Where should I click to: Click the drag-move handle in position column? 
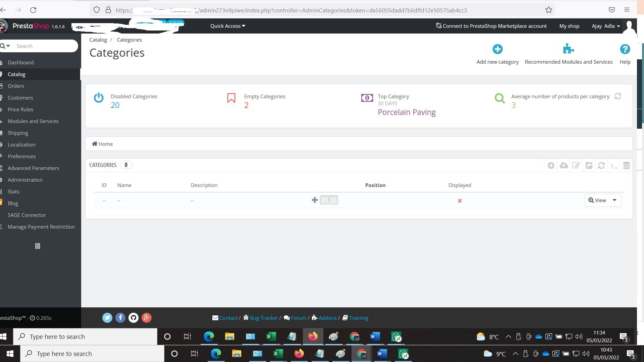[314, 200]
